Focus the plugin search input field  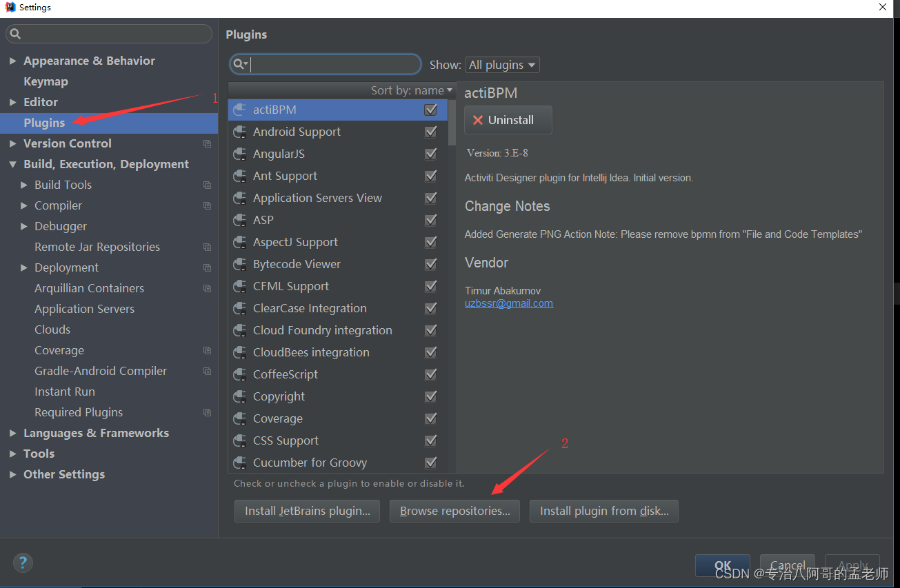click(326, 64)
